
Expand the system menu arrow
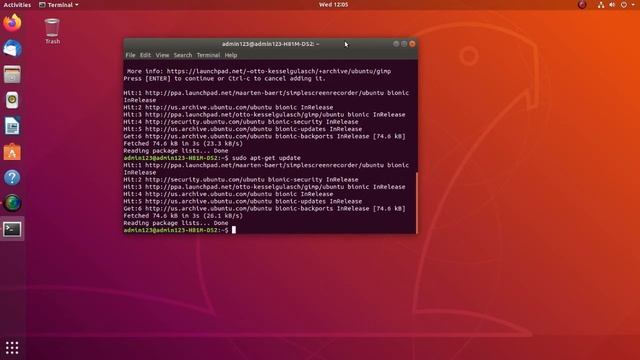[633, 5]
